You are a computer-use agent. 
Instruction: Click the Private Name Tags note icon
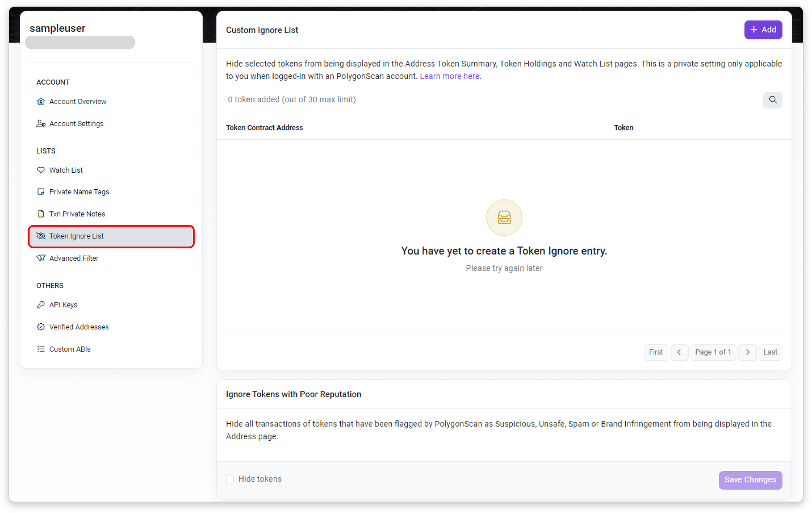pos(41,192)
